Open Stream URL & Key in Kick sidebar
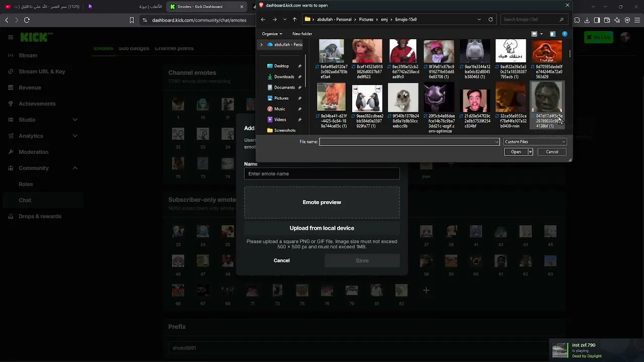The image size is (644, 362). pyautogui.click(x=43, y=71)
